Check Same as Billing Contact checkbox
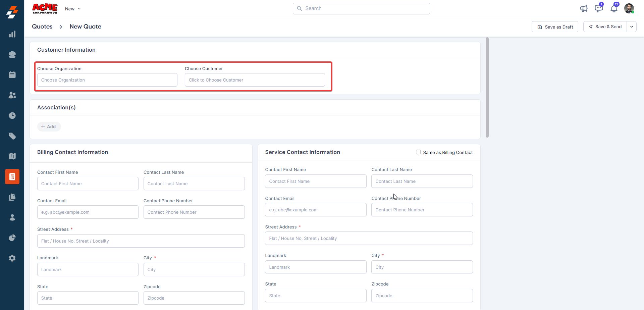The height and width of the screenshot is (310, 644). click(x=418, y=152)
